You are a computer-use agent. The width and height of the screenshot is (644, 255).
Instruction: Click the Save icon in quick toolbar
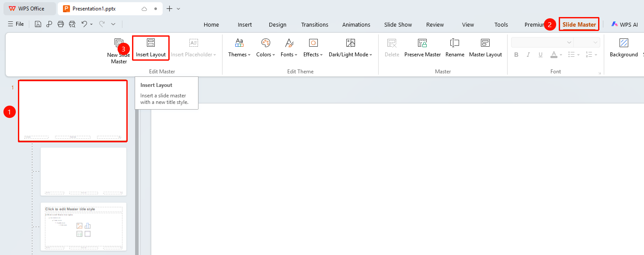pos(38,24)
